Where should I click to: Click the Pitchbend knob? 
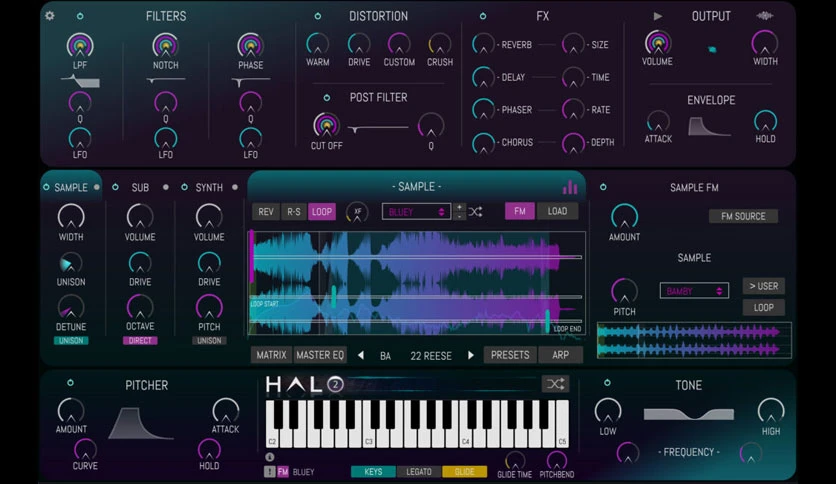click(557, 460)
